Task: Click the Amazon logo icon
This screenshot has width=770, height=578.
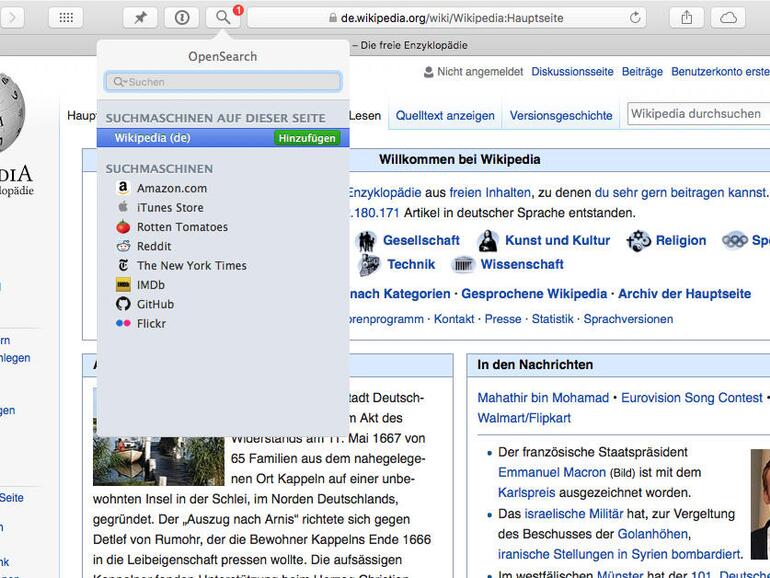Action: coord(123,188)
